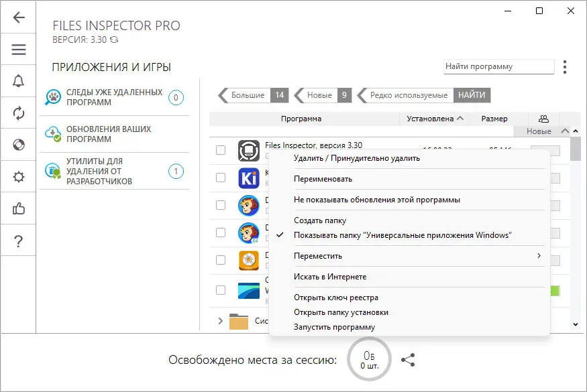Viewport: 587px width, 392px height.
Task: Expand the 'Переместить' submenu arrow
Action: 539,256
